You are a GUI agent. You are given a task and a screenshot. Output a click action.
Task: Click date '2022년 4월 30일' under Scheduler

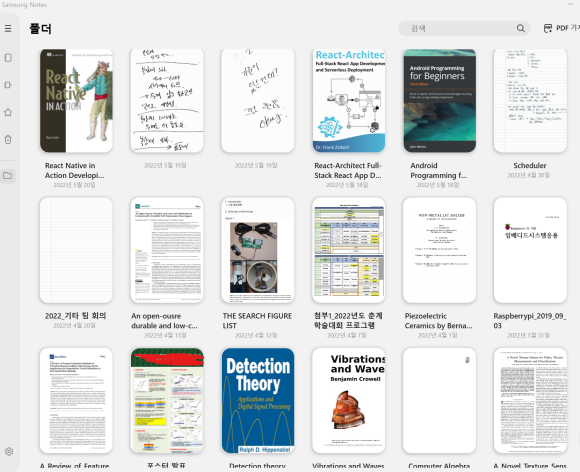[x=529, y=175]
